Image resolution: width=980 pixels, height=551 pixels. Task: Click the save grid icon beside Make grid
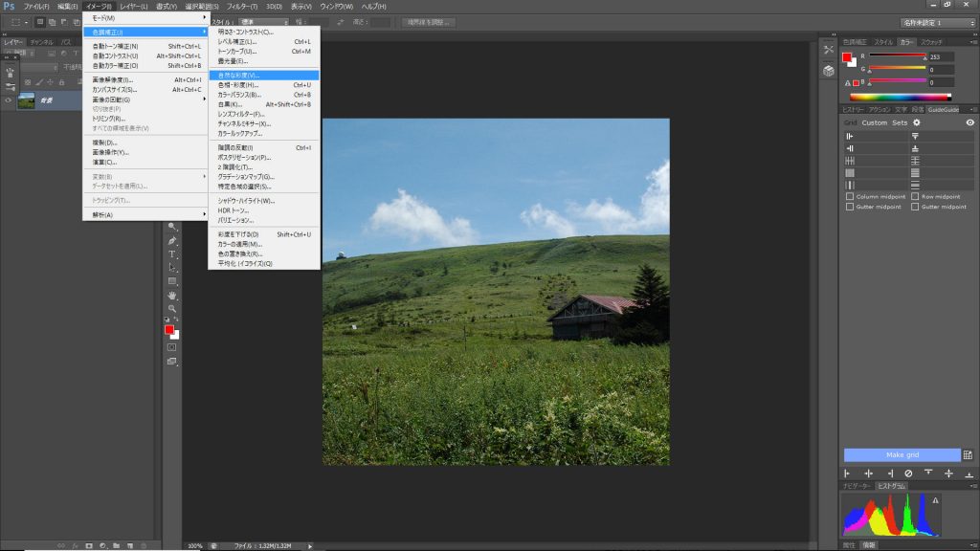(968, 454)
